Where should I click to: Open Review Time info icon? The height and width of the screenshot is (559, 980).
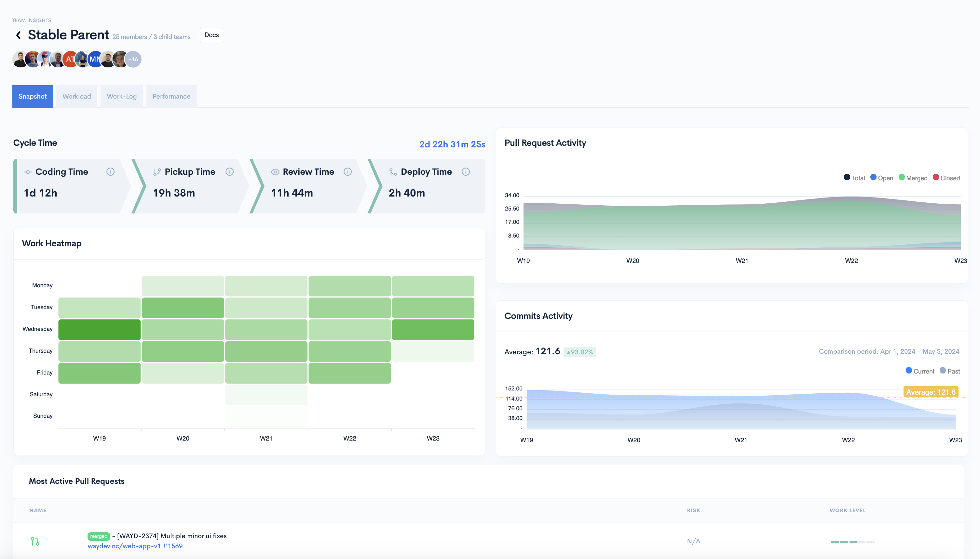pos(347,171)
